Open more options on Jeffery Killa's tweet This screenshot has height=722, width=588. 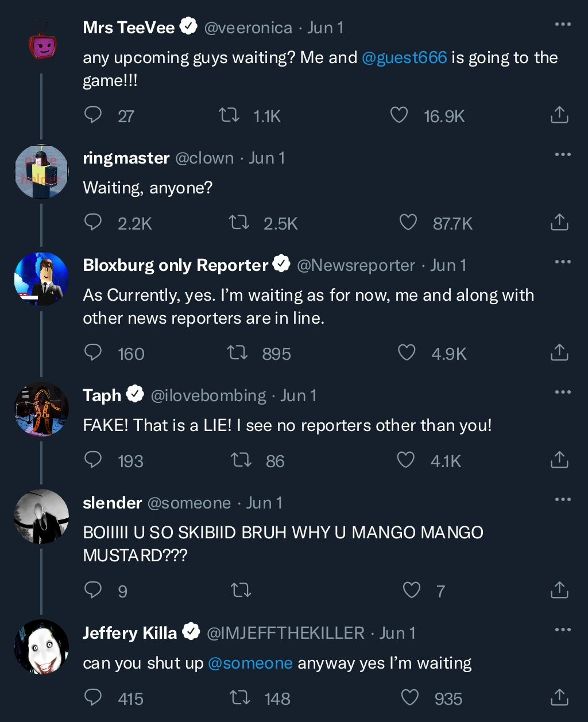pyautogui.click(x=563, y=630)
